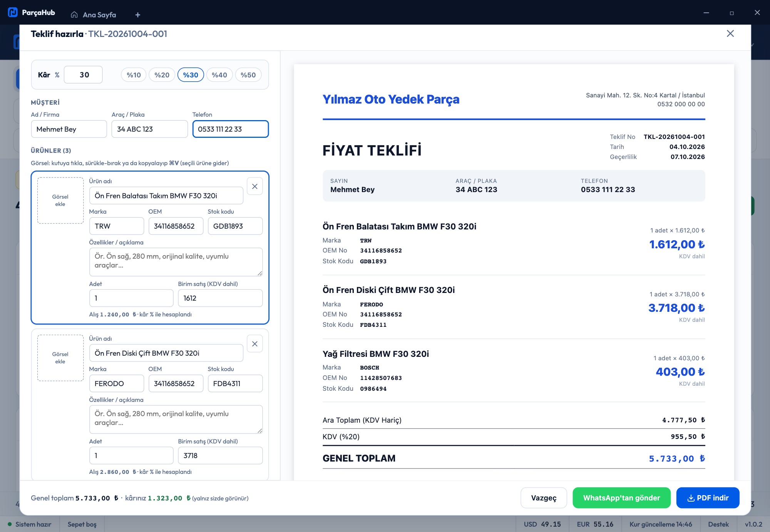Viewport: 770px width, 532px height.
Task: Edit the Kâr percentage field
Action: 83,75
